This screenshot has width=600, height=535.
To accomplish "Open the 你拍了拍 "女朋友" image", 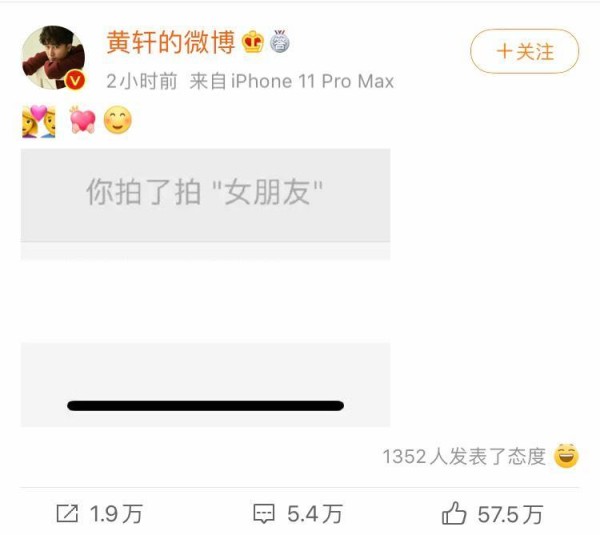I will click(205, 287).
